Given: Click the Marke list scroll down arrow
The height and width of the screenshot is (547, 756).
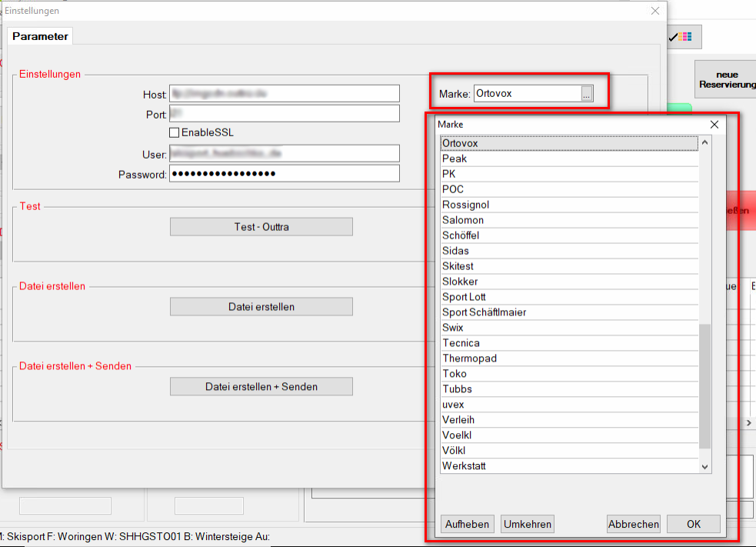Looking at the screenshot, I should coord(705,466).
